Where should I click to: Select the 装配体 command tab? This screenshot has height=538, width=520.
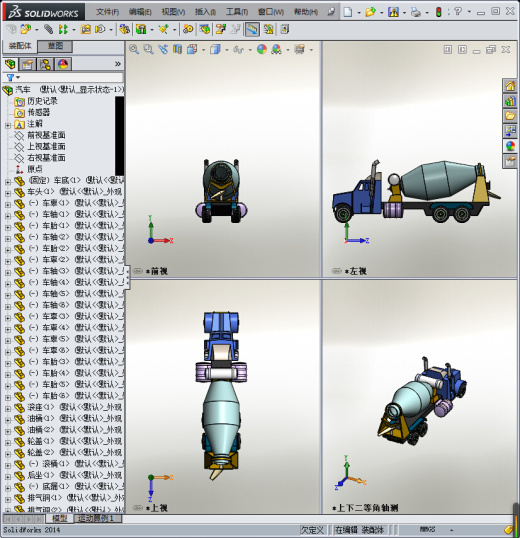20,46
